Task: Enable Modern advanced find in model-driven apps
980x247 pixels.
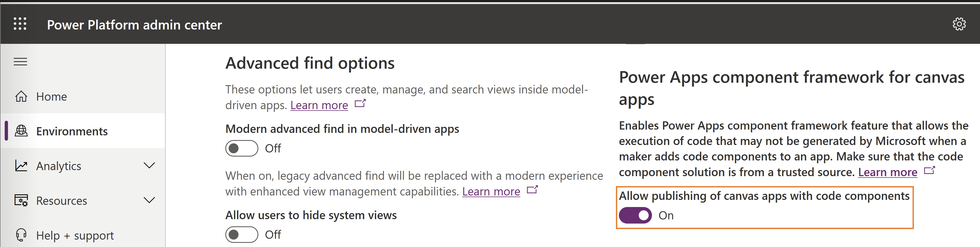Action: click(242, 148)
